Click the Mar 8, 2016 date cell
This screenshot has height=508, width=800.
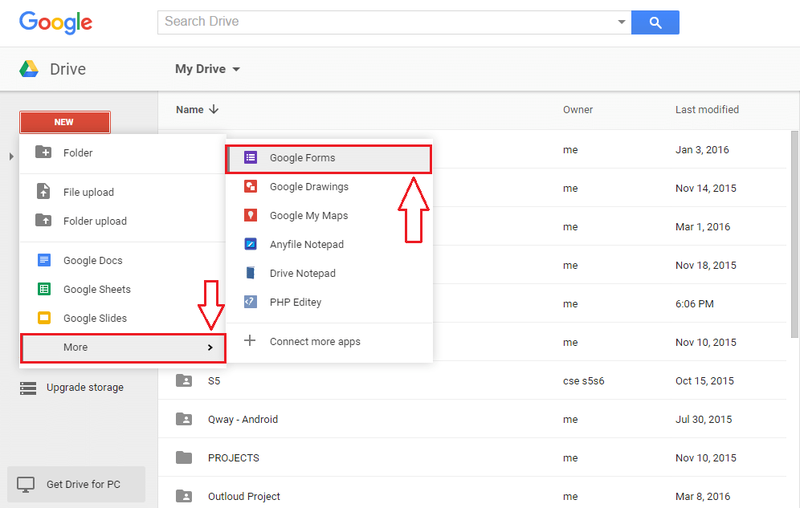click(x=703, y=496)
